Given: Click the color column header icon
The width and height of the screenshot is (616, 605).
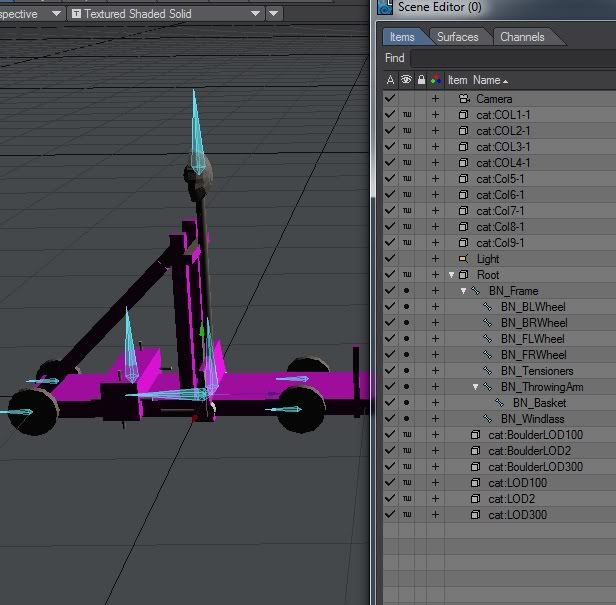Looking at the screenshot, I should [435, 80].
